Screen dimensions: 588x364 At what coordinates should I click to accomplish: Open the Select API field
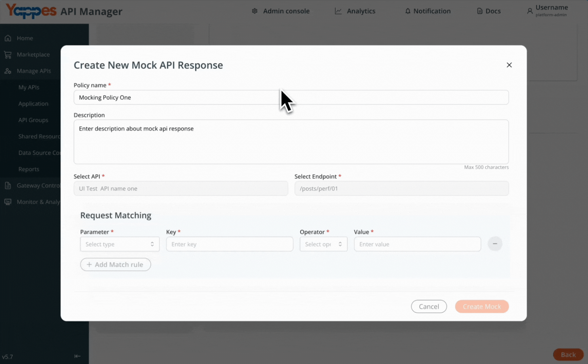(181, 188)
